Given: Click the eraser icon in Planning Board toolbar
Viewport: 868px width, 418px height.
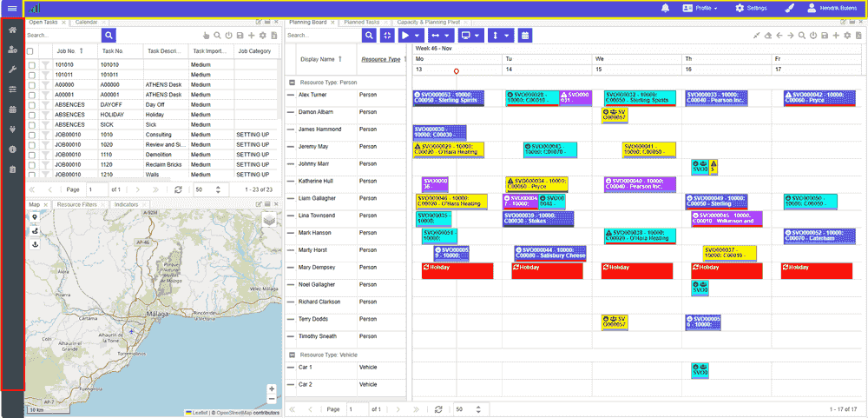Looking at the screenshot, I should (768, 36).
